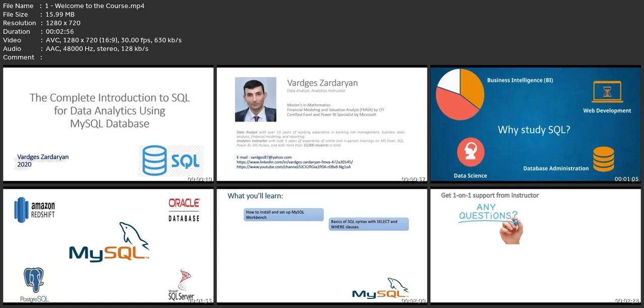Screen dimensions: 644x308
Task: Click the LinkedIn profile URL
Action: click(x=294, y=162)
